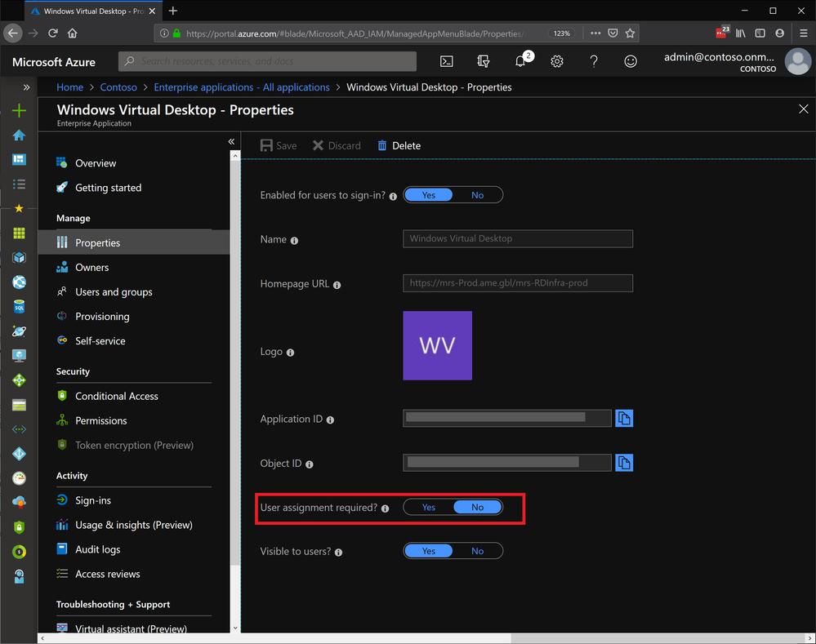Go to Home breadcrumb link

click(69, 87)
